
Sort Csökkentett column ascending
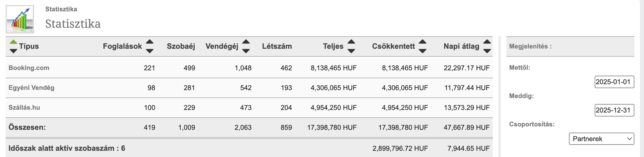click(x=423, y=42)
